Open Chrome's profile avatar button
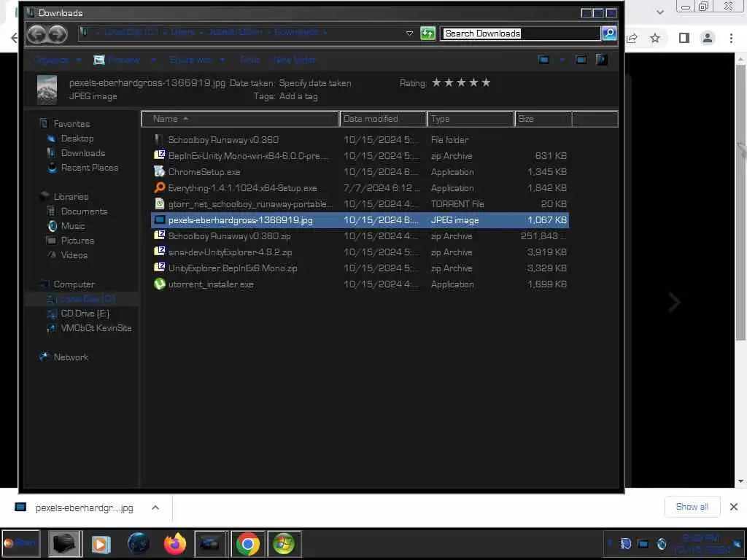The height and width of the screenshot is (560, 747). pos(708,38)
